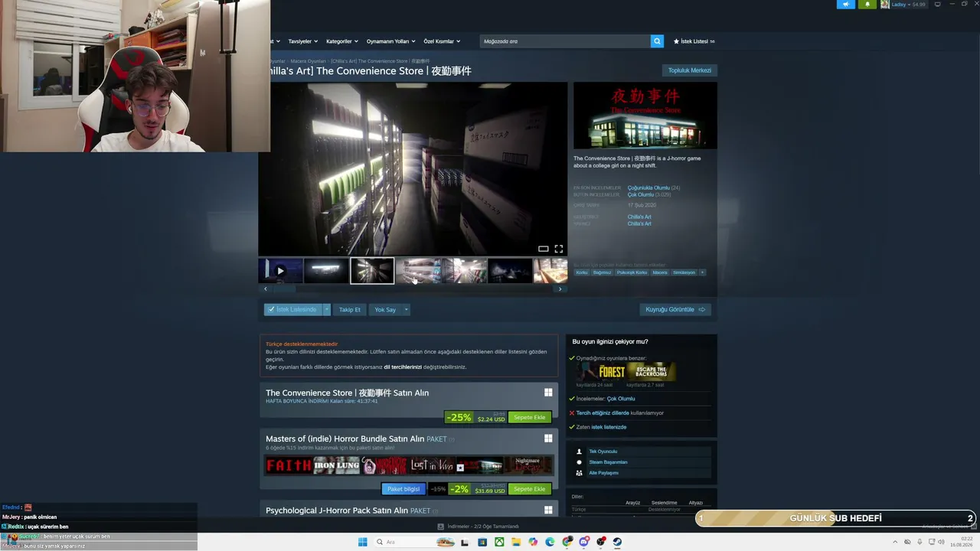Open the Çok Olumlu all reviews link
The height and width of the screenshot is (551, 980).
pos(641,194)
